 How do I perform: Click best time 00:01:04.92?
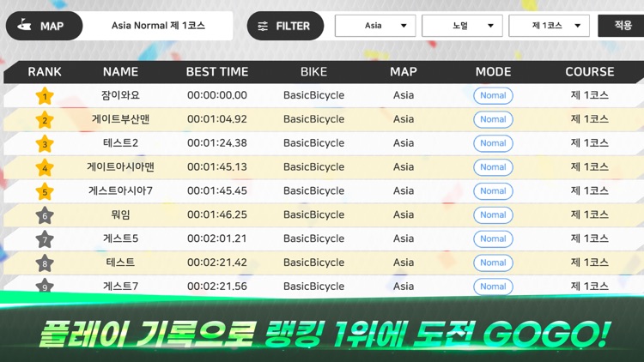point(217,119)
